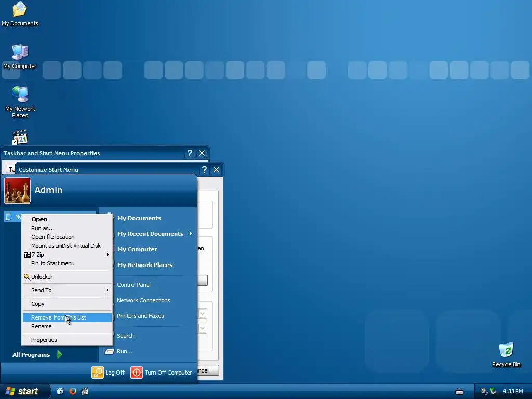532x399 pixels.
Task: Click the Taskbar Properties help button
Action: pos(190,153)
